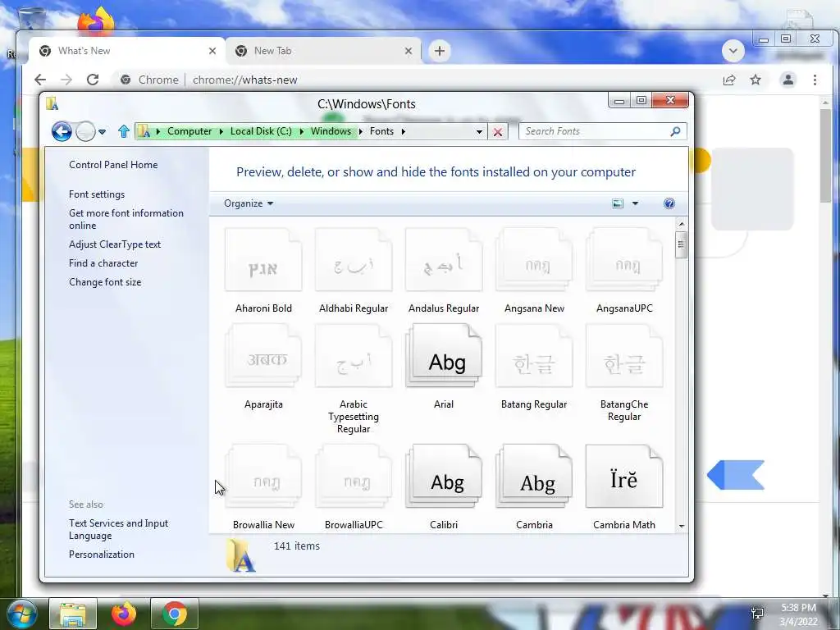The height and width of the screenshot is (630, 840).
Task: Click the clock in system tray
Action: (798, 614)
